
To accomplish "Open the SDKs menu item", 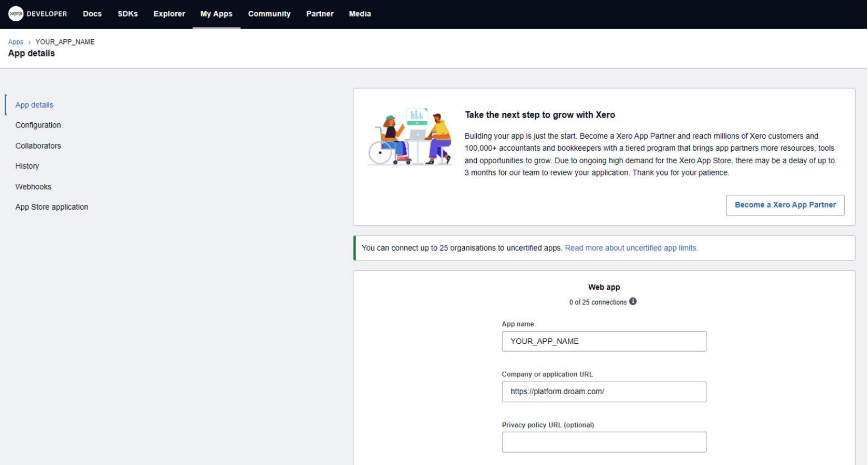I will pos(127,14).
